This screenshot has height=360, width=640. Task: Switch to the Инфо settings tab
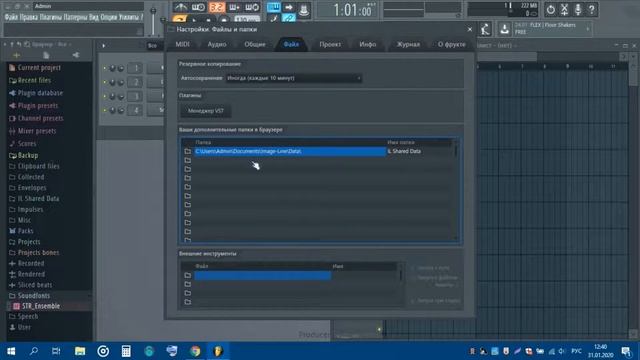(367, 44)
